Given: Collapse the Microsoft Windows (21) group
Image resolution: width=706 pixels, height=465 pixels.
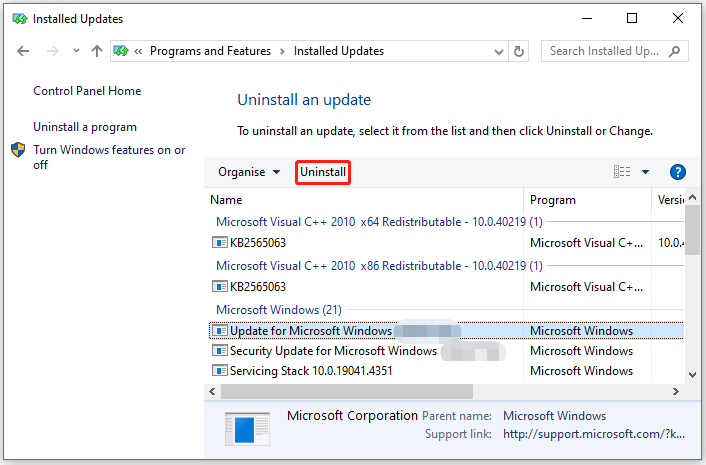Looking at the screenshot, I should tap(279, 310).
